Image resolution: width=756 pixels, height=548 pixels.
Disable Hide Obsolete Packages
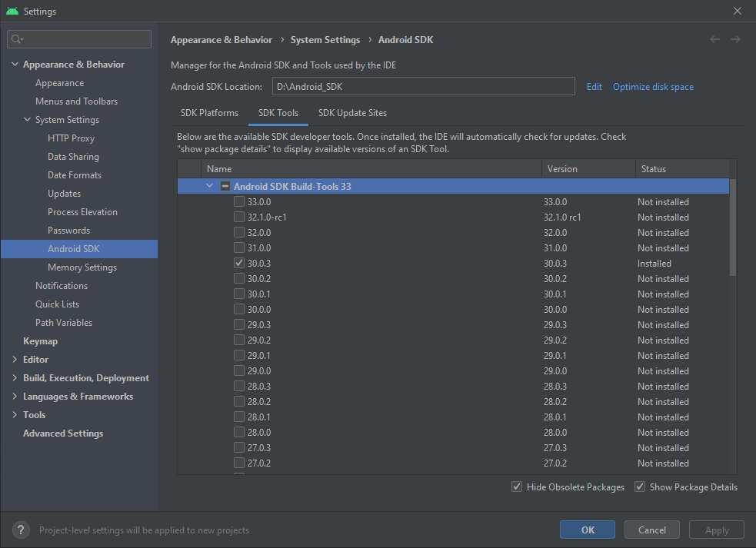(x=517, y=487)
